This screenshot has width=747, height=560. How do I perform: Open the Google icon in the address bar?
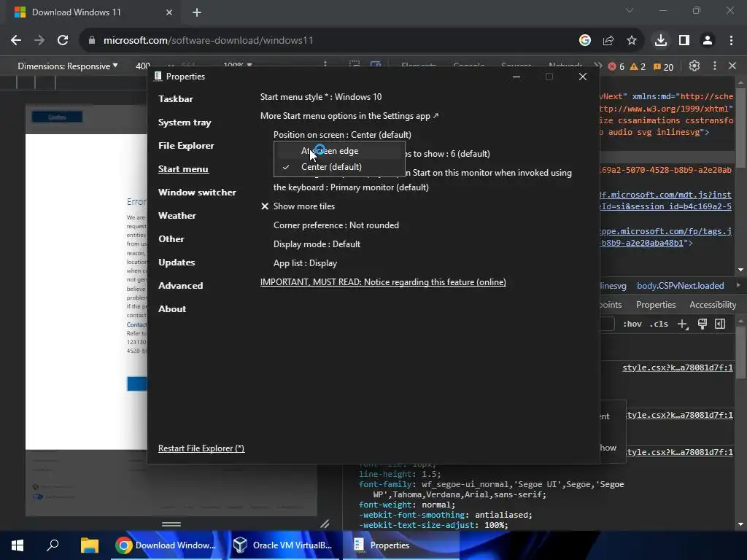[585, 41]
